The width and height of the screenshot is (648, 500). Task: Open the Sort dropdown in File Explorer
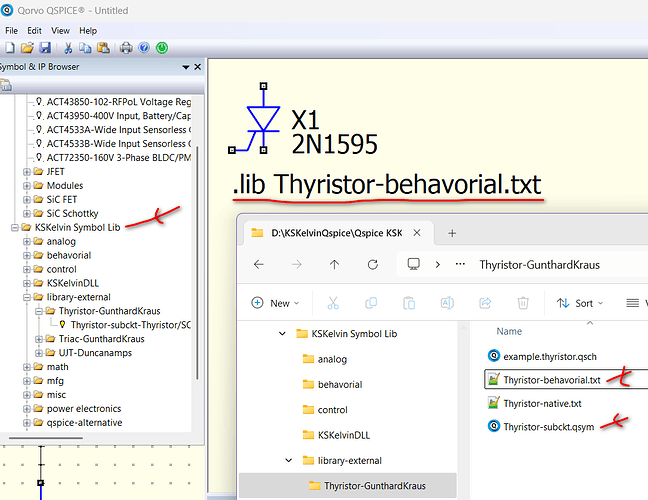[580, 303]
